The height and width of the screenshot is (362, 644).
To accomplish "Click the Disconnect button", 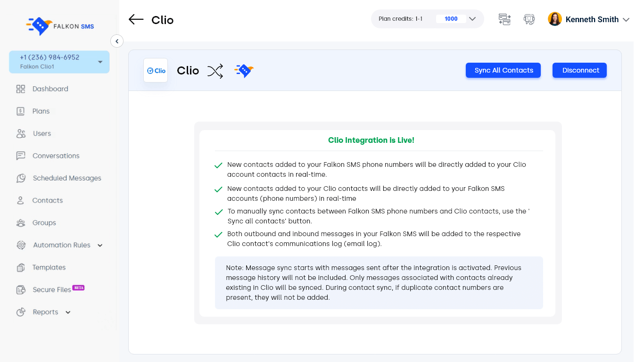I will pyautogui.click(x=580, y=70).
